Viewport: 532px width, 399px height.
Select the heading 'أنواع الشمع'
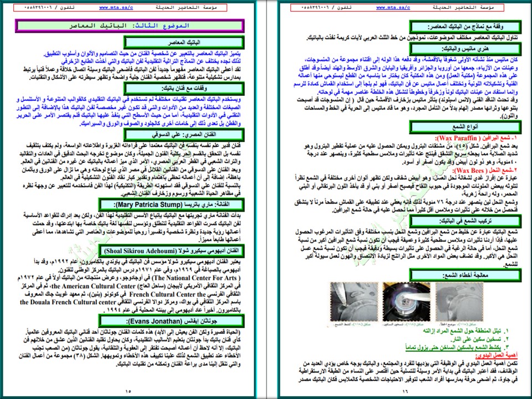[x=465, y=127]
